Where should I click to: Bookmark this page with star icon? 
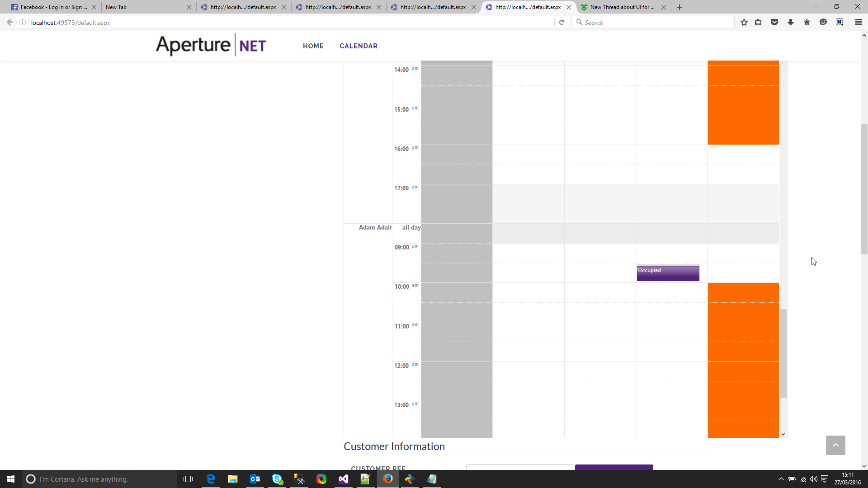point(744,23)
